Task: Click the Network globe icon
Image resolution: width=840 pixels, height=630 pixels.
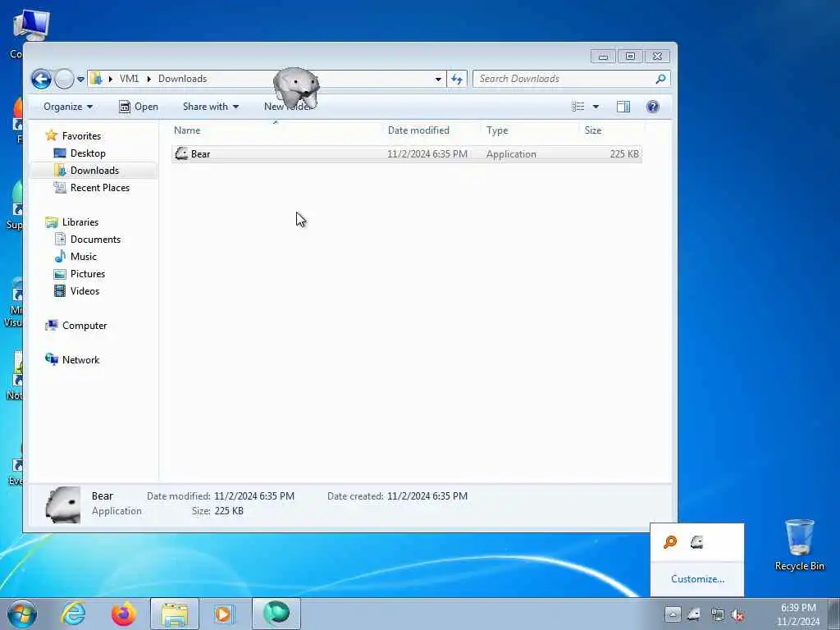Action: 52,359
